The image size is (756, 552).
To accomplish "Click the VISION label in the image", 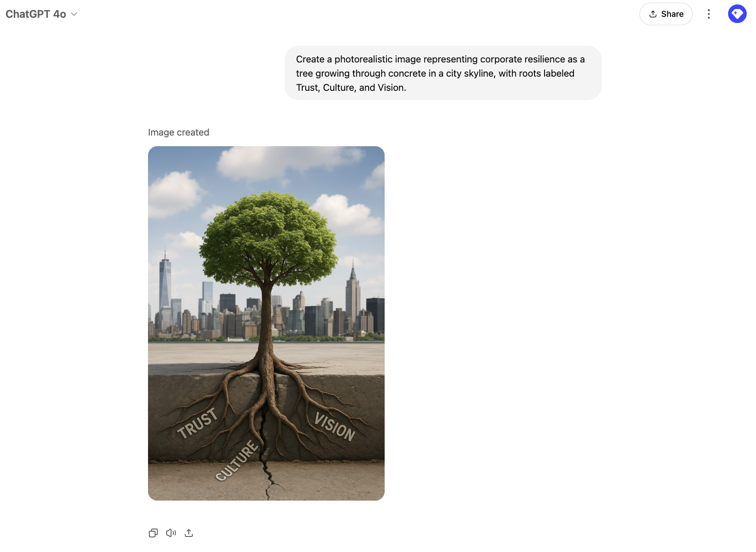I will (335, 427).
